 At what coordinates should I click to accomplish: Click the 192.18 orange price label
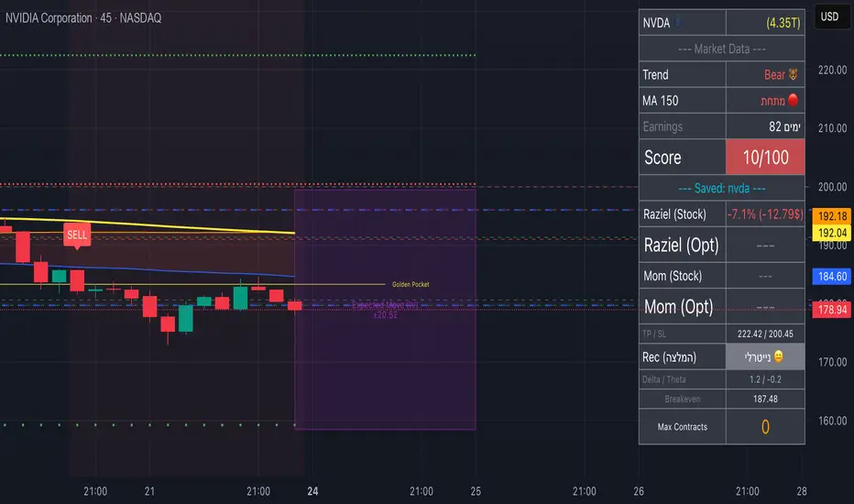832,216
